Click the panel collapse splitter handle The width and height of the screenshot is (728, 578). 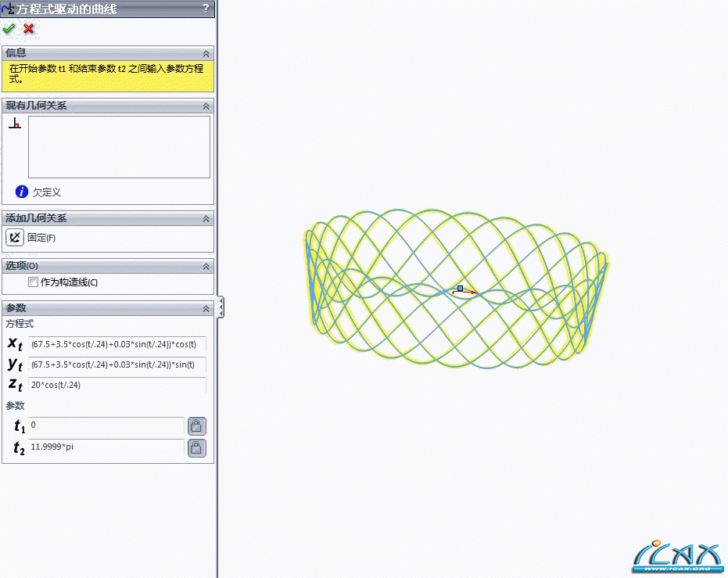coord(221,307)
